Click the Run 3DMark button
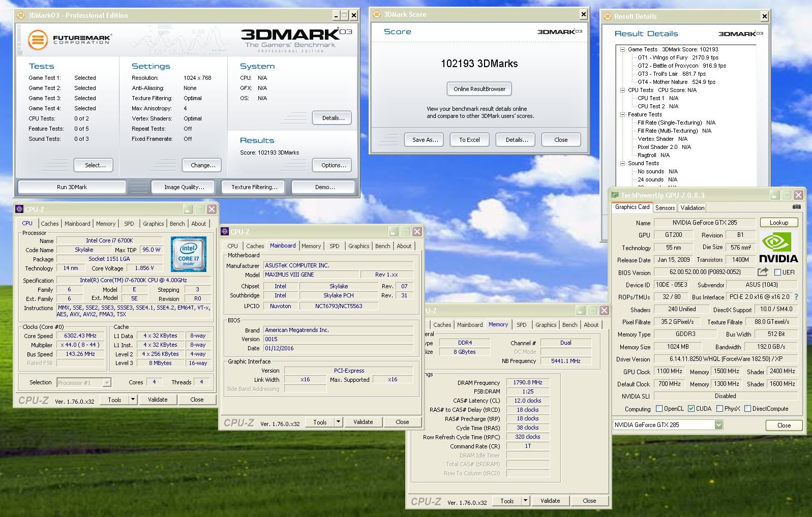Viewport: 812px width, 517px height. point(72,187)
